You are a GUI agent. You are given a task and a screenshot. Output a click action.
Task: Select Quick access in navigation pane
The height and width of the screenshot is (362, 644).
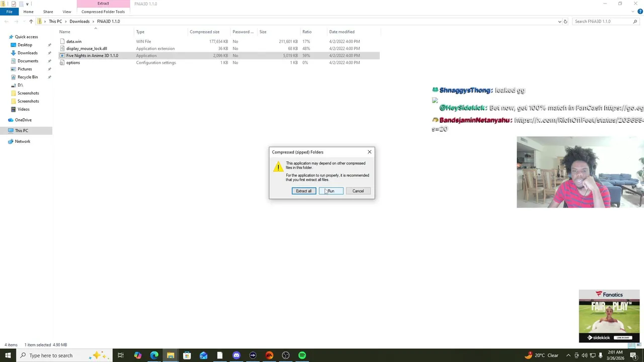tap(26, 37)
